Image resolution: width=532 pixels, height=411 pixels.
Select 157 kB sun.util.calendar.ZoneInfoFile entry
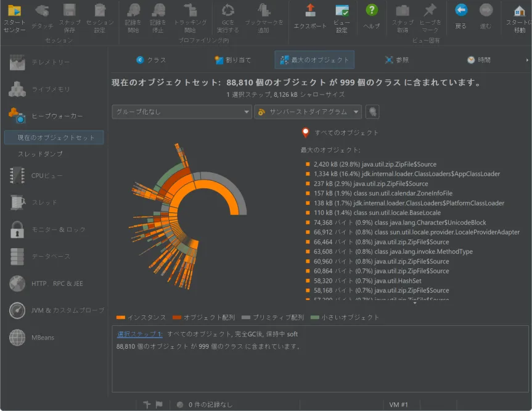(379, 193)
